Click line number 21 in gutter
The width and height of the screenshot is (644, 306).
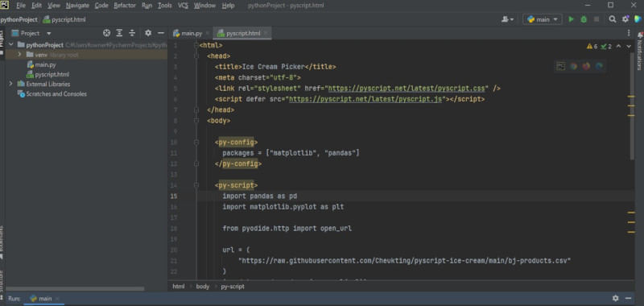point(173,260)
